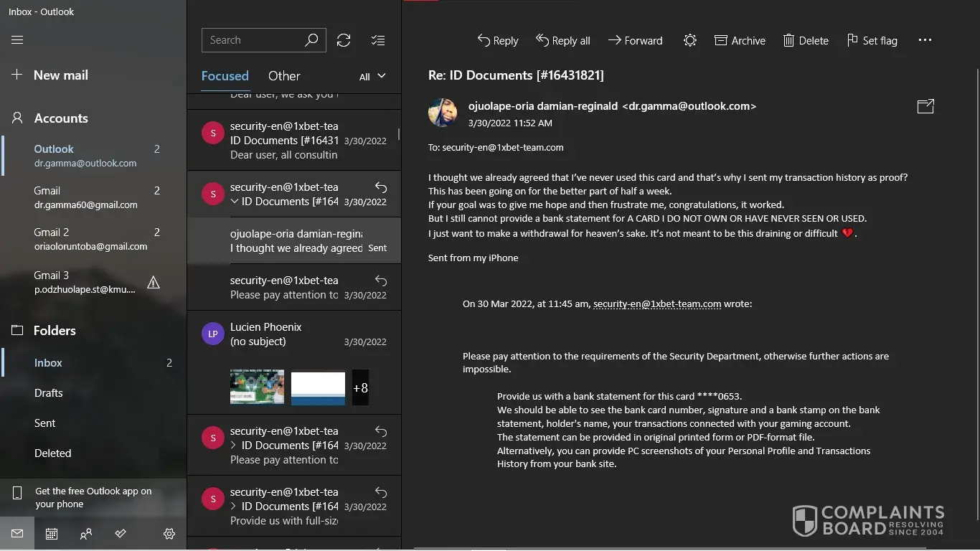Image resolution: width=980 pixels, height=551 pixels.
Task: Open the Calendar icon in bottom bar
Action: [x=52, y=534]
